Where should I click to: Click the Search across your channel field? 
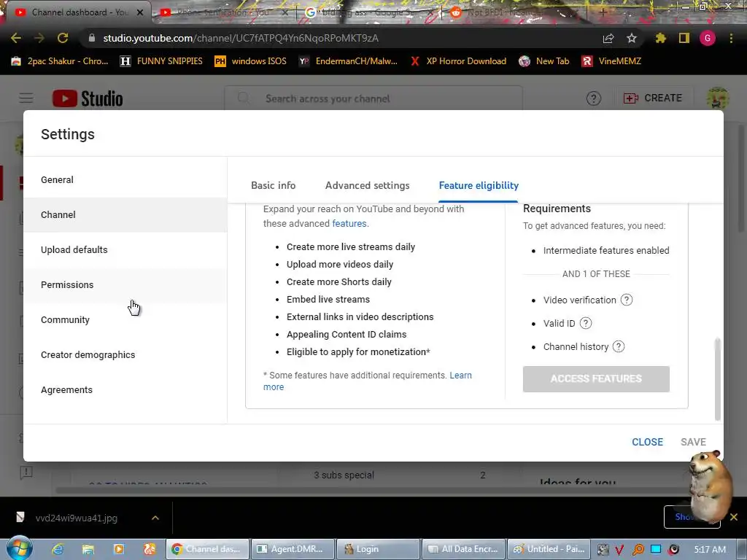pyautogui.click(x=373, y=98)
